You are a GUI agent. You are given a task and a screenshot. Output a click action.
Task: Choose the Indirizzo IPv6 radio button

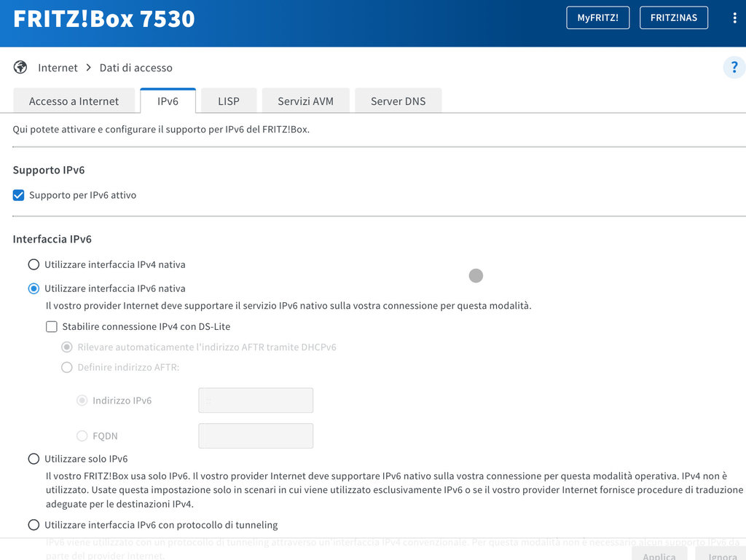82,401
